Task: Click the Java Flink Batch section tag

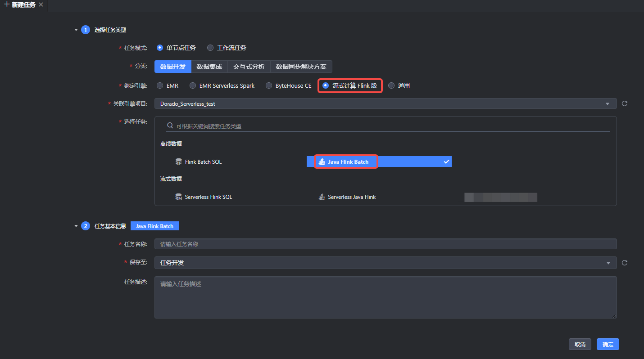Action: point(154,226)
